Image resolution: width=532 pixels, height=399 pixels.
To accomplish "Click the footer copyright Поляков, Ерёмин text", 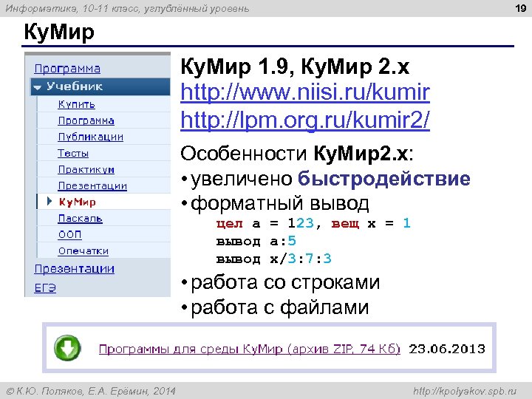I will [91, 391].
